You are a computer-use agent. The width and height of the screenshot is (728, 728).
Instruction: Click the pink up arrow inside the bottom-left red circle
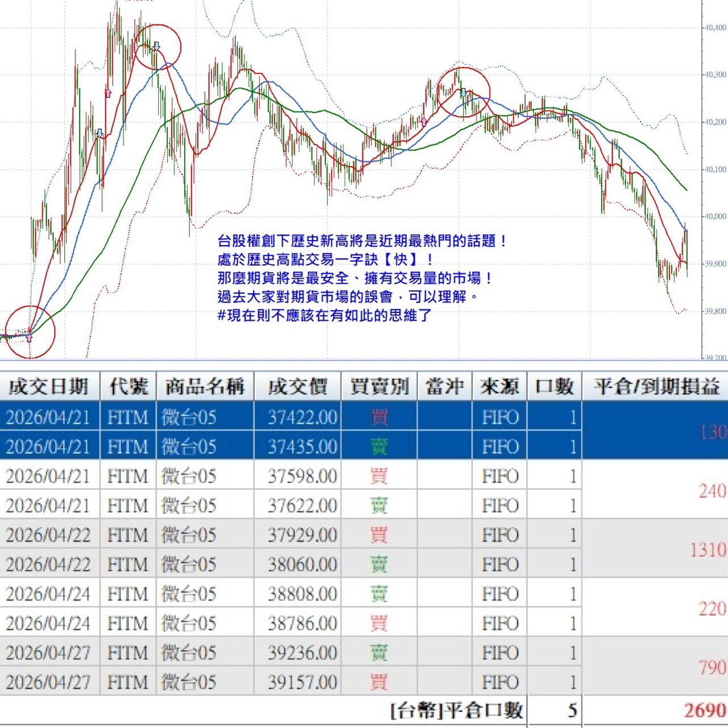point(29,337)
